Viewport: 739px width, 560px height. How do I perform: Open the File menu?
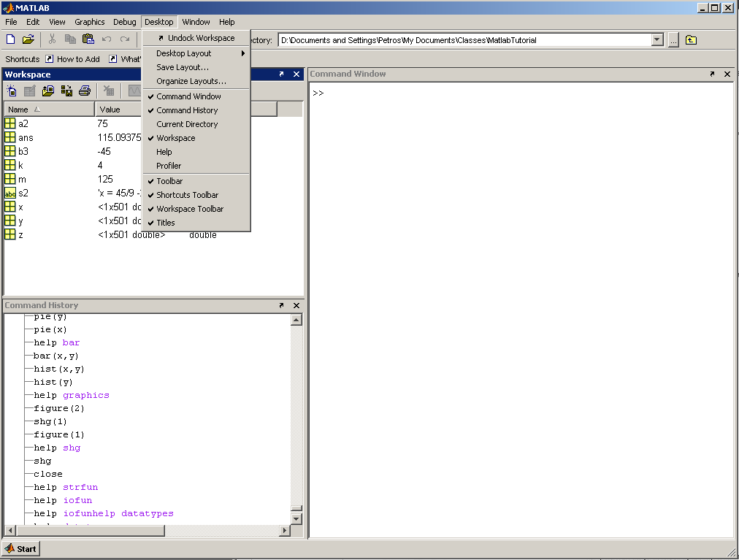click(11, 22)
